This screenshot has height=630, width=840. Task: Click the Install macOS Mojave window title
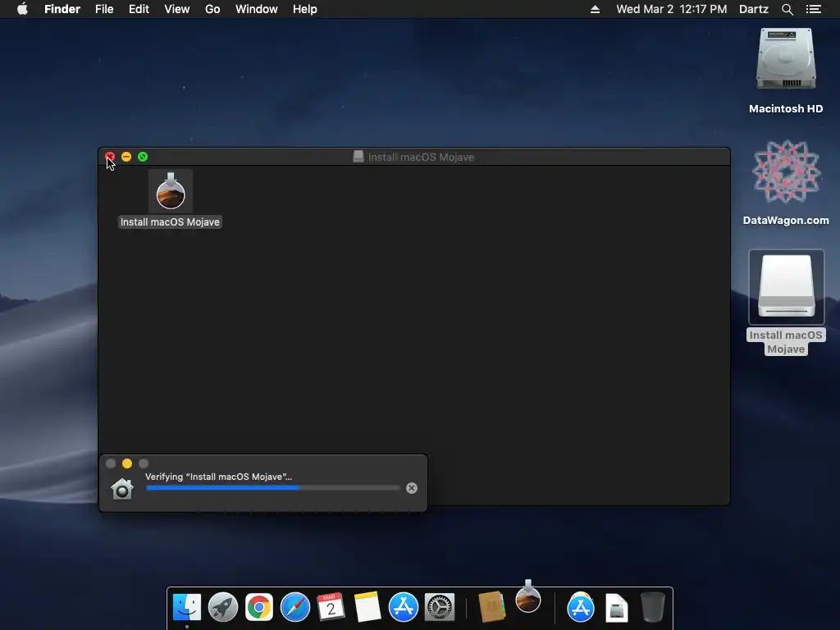tap(421, 157)
